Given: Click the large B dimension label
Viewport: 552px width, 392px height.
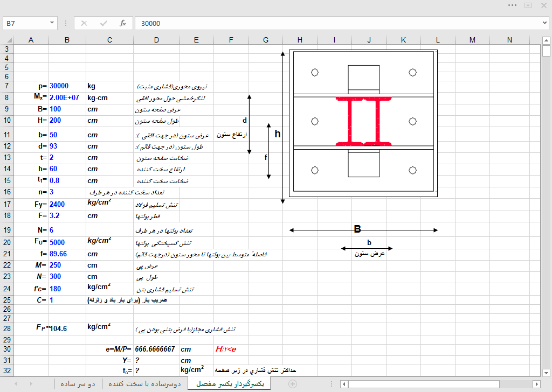Looking at the screenshot, I should click(x=357, y=229).
